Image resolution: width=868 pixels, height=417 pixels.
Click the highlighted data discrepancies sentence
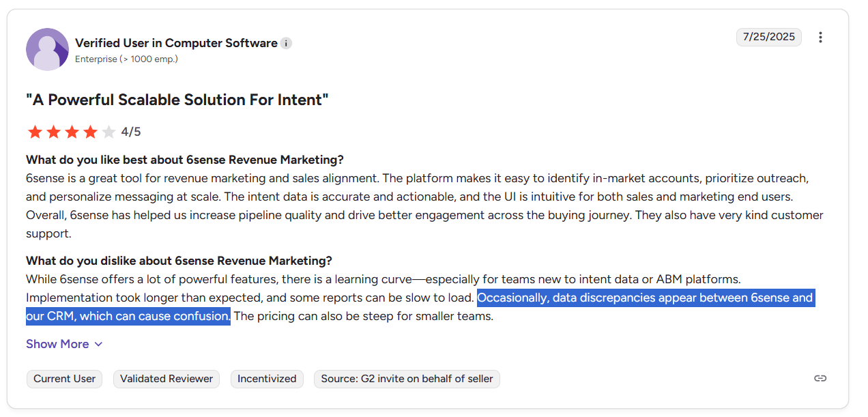coord(420,307)
